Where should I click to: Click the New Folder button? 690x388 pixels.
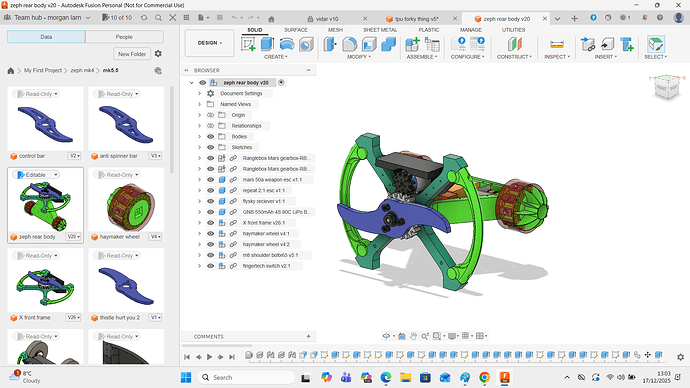pos(132,54)
